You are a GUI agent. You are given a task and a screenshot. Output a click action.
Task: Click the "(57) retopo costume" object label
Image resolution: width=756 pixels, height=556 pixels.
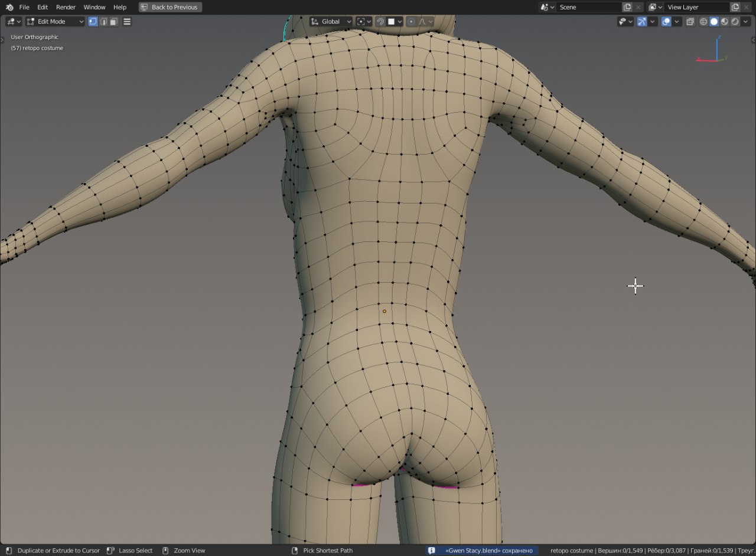(37, 48)
